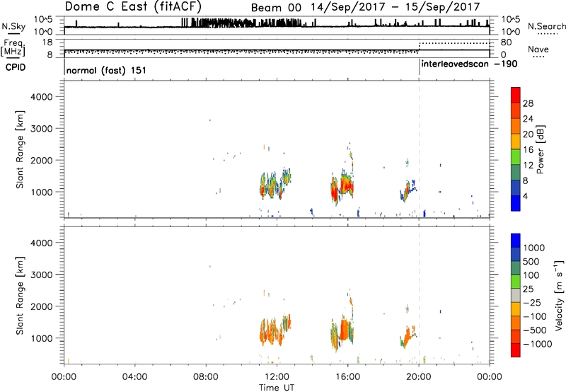The height and width of the screenshot is (392, 566).
Task: Click the '16' label on Power colorbar
Action: 528,150
